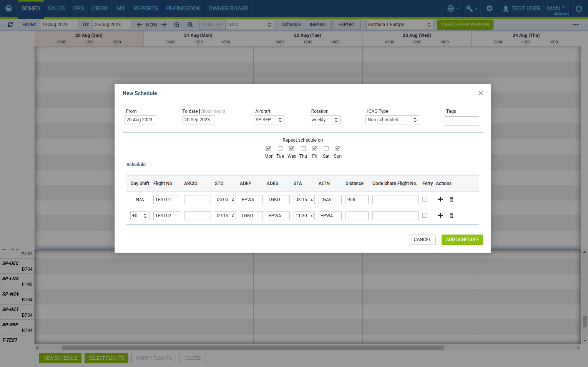The image size is (588, 367).
Task: Click the logout power icon
Action: [x=578, y=8]
